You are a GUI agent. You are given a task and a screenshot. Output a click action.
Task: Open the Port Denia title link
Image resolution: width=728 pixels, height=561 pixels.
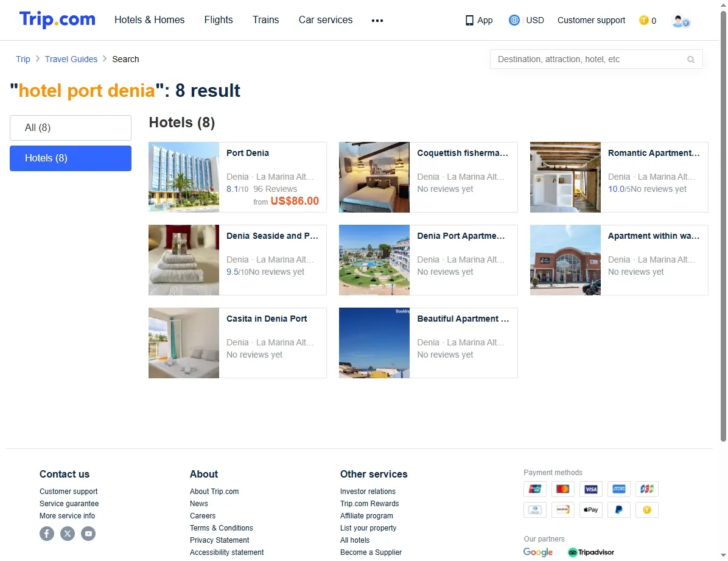tap(248, 153)
